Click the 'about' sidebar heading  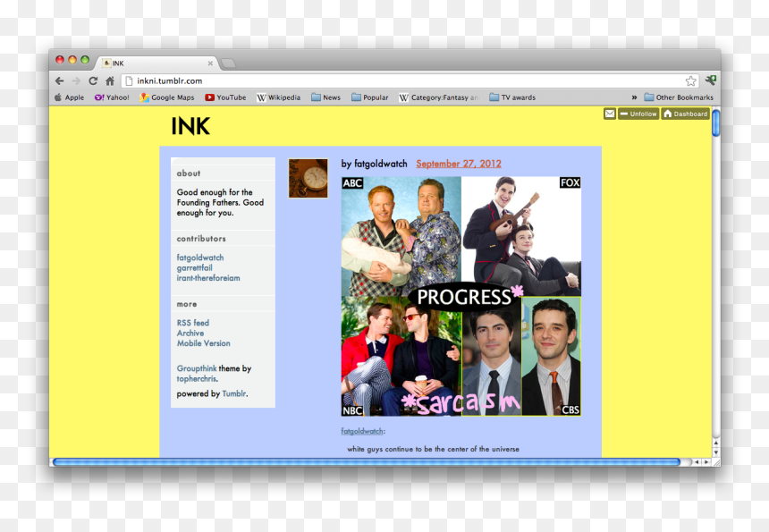189,173
